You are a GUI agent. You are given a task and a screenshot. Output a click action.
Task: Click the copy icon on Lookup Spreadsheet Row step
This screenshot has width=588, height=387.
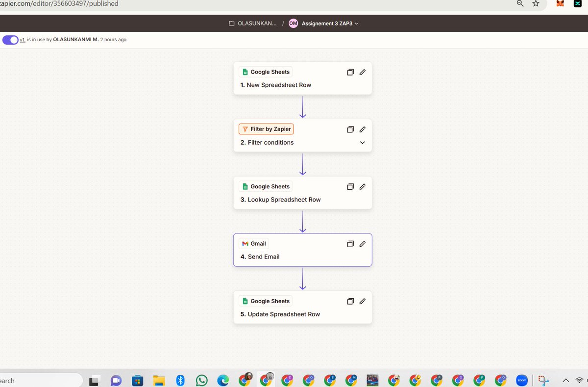[x=350, y=187]
